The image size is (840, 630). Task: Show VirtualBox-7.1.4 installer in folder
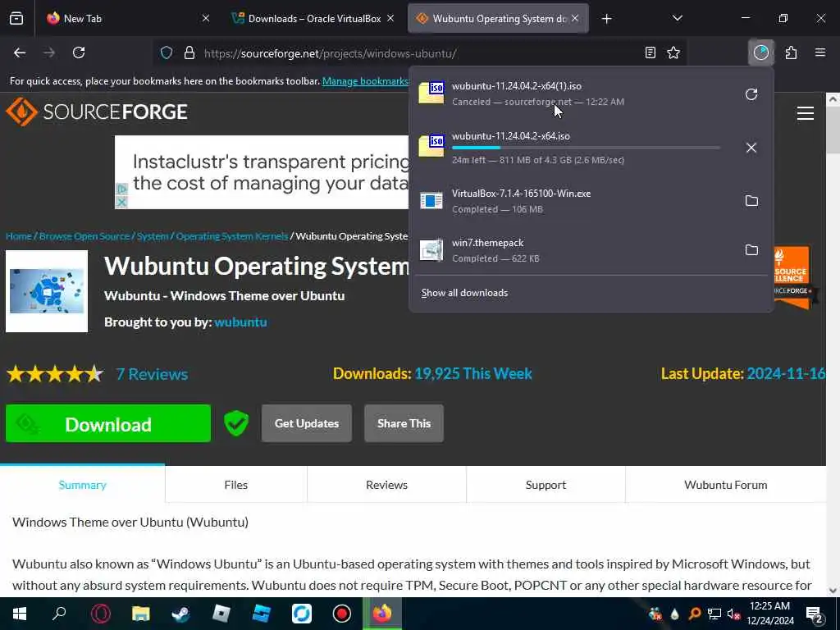coord(751,200)
